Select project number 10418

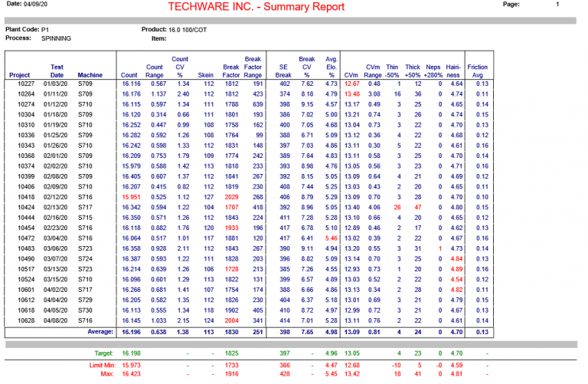(26, 197)
